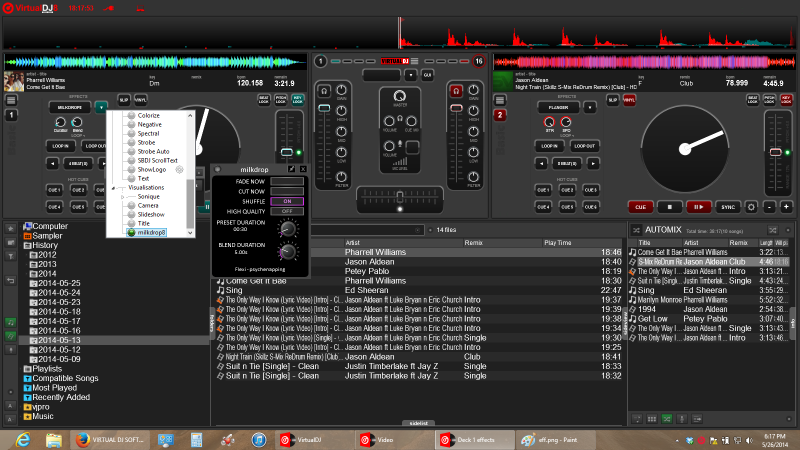800x450 pixels.
Task: Open Internet Explorer from taskbar
Action: click(22, 440)
